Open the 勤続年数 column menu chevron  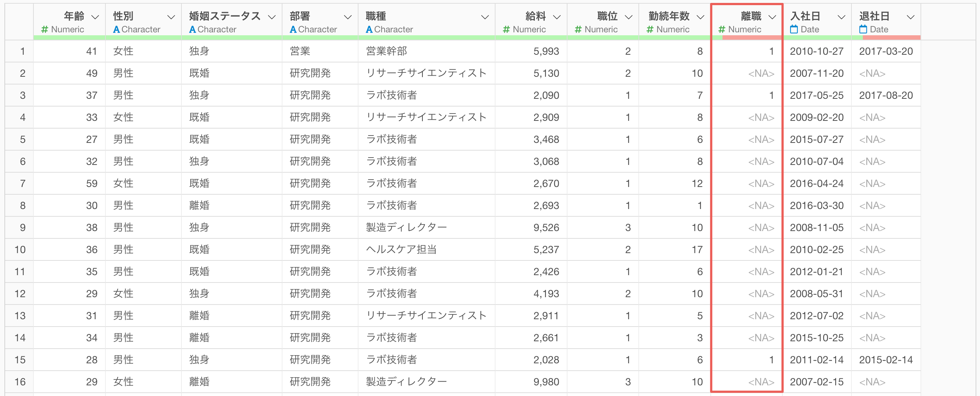[x=700, y=17]
